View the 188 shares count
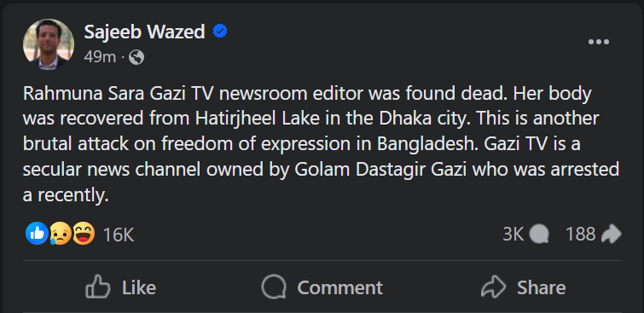The height and width of the screenshot is (313, 644). click(x=580, y=235)
